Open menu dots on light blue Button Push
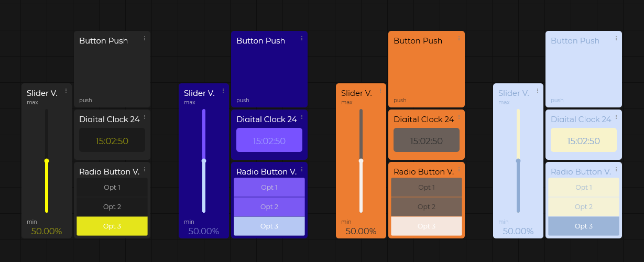This screenshot has width=644, height=262. point(616,38)
